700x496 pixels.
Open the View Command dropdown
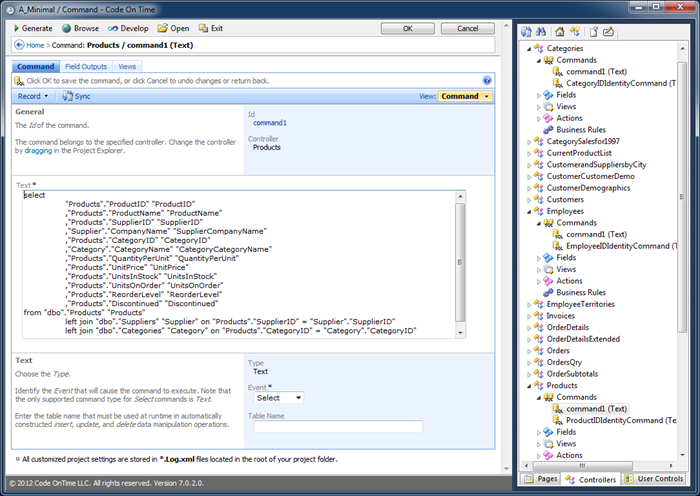tap(465, 96)
